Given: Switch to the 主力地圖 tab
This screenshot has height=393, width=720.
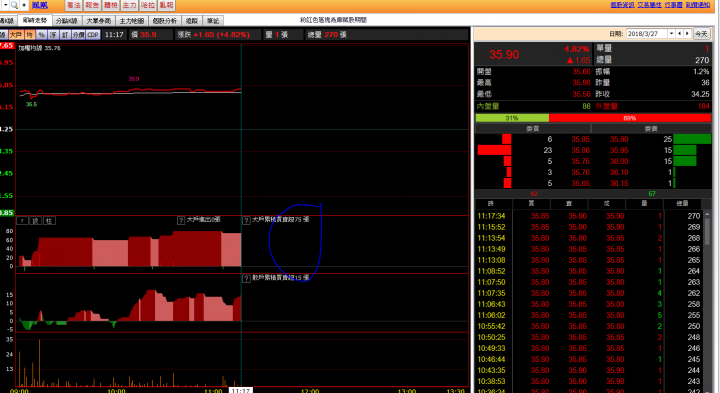Looking at the screenshot, I should click(132, 21).
